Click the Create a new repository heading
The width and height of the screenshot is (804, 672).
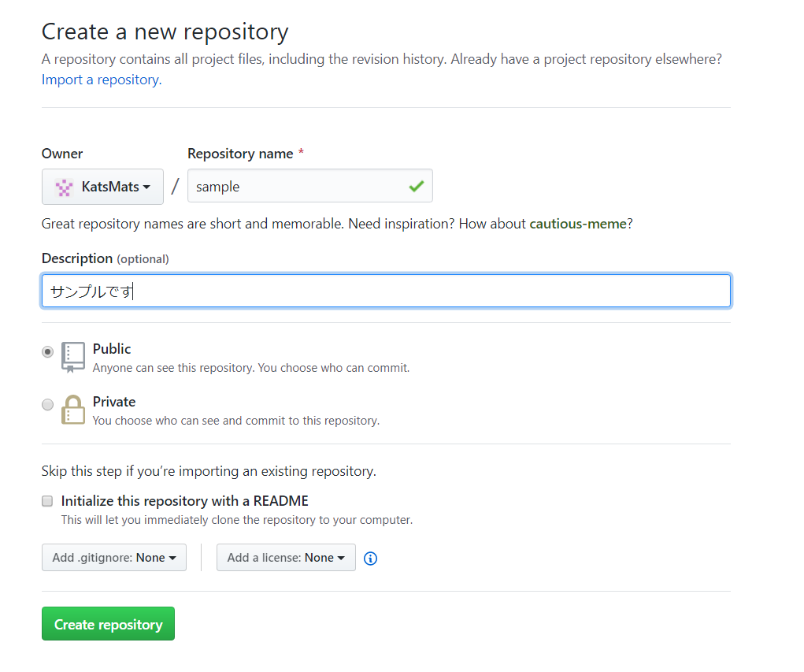pos(165,32)
